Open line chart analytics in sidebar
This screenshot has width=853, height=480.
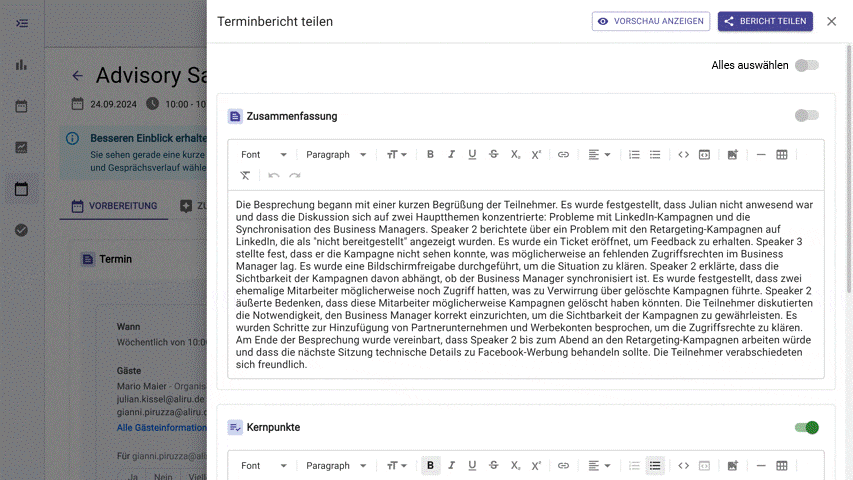point(21,147)
